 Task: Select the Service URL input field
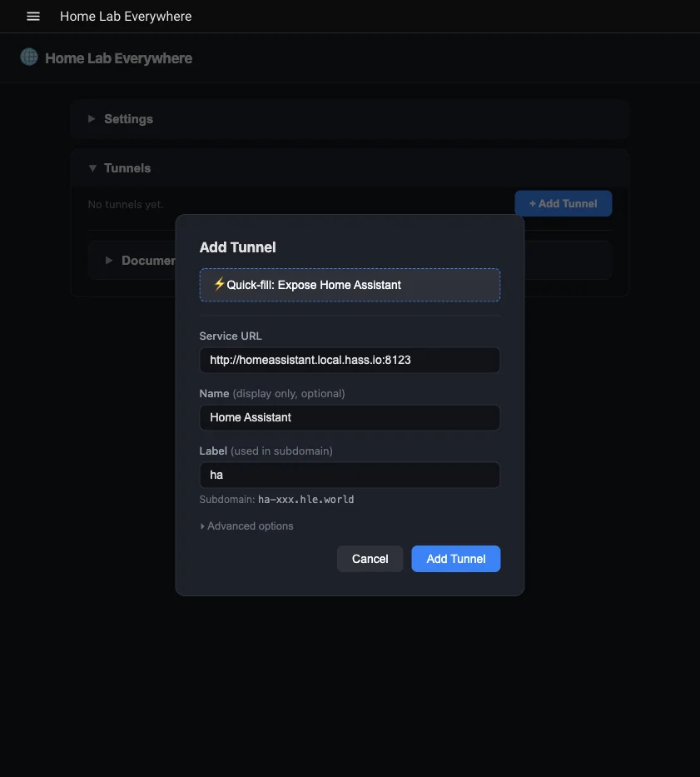349,360
